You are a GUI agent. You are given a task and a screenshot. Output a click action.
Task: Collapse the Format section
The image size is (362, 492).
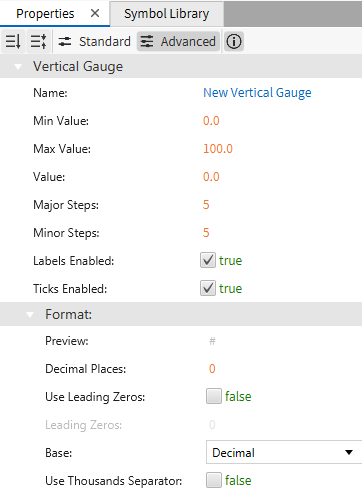click(x=30, y=315)
